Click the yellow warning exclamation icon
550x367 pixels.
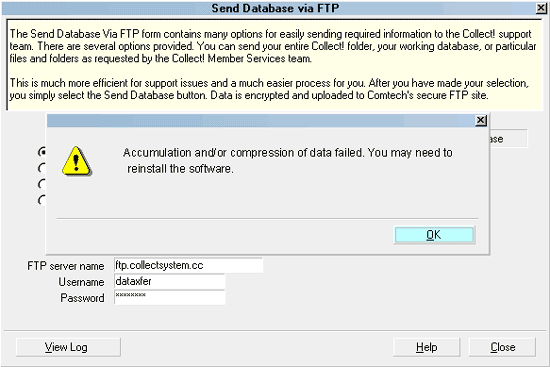tap(76, 161)
